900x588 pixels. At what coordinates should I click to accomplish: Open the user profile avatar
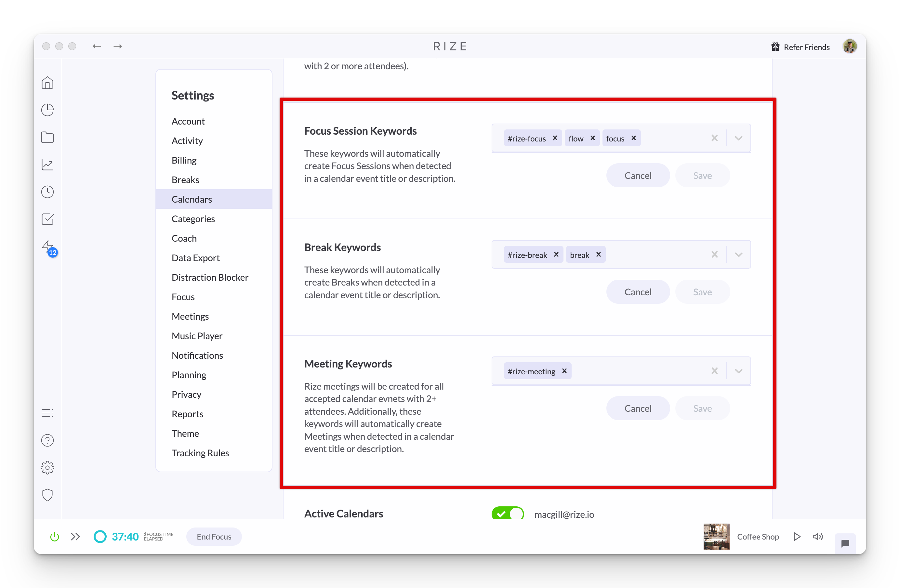pos(850,47)
